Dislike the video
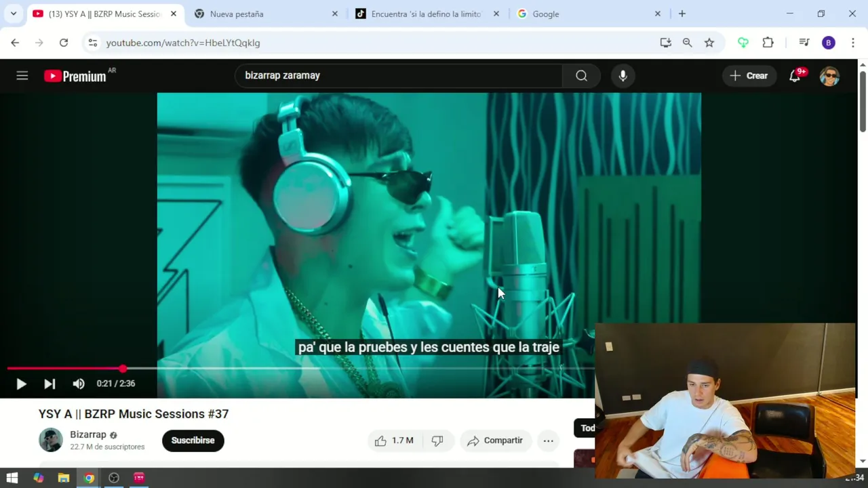The width and height of the screenshot is (868, 488). tap(437, 441)
